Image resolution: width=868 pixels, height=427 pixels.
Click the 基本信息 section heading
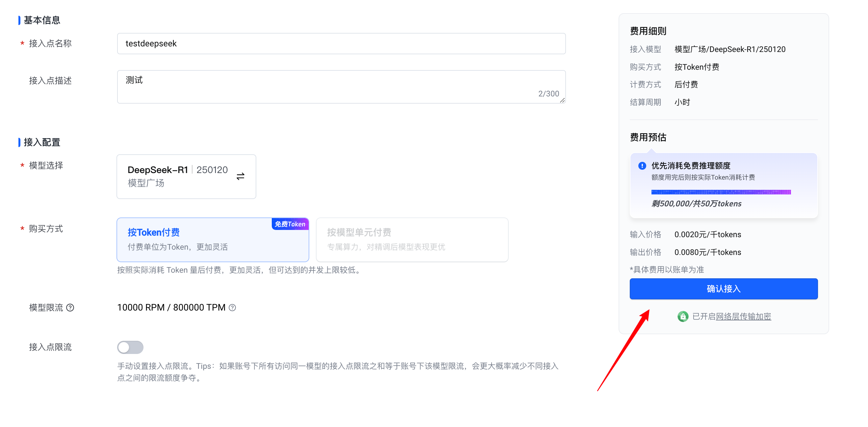(42, 20)
